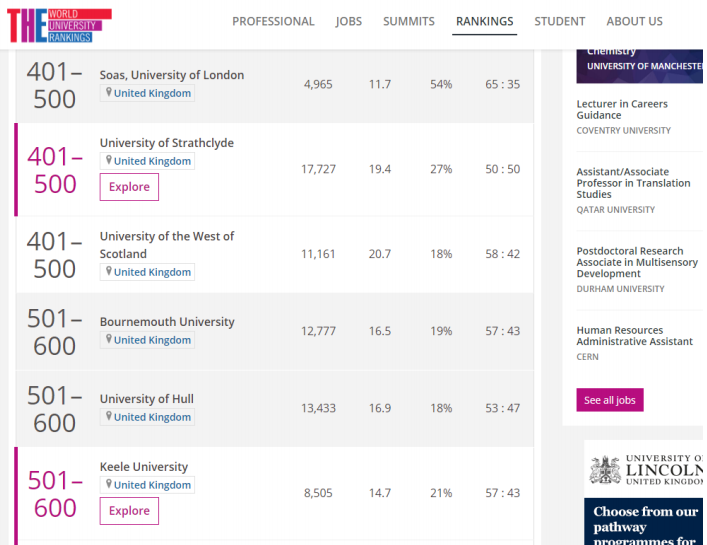Open the Human Resources Administrative Assistant job
707x545 pixels.
pyautogui.click(x=634, y=336)
